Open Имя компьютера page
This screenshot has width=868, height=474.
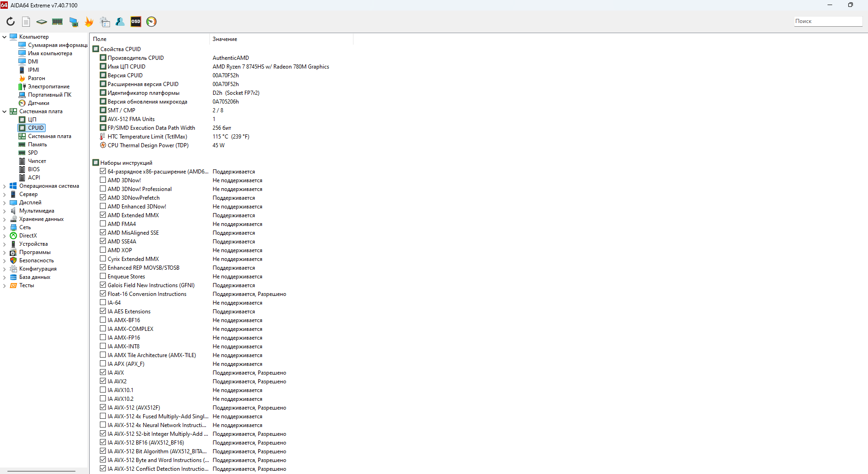tap(50, 53)
